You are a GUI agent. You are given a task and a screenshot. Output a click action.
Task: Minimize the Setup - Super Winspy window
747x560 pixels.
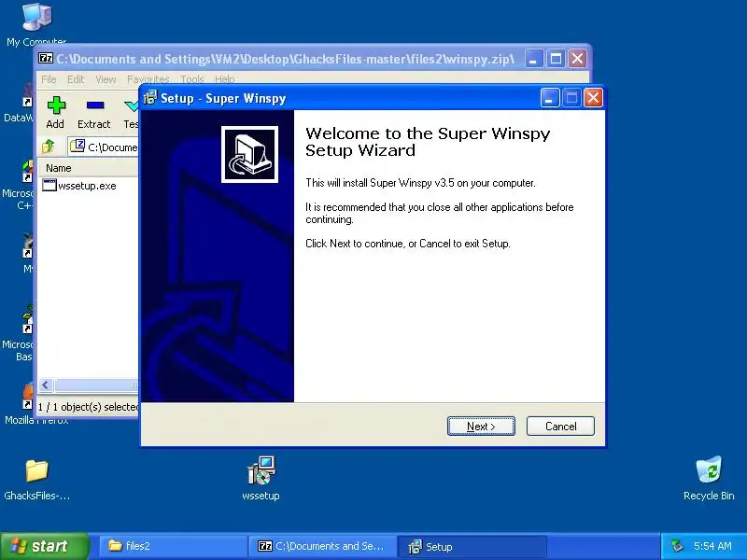pos(549,98)
